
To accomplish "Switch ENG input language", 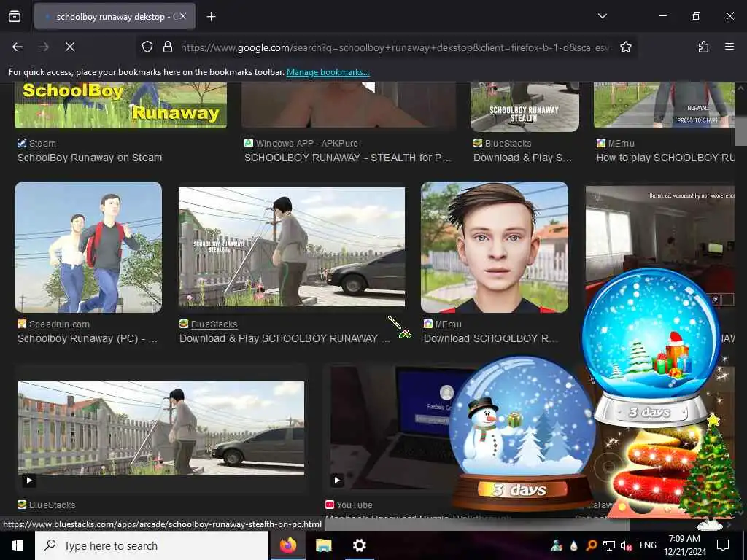I will click(x=648, y=545).
